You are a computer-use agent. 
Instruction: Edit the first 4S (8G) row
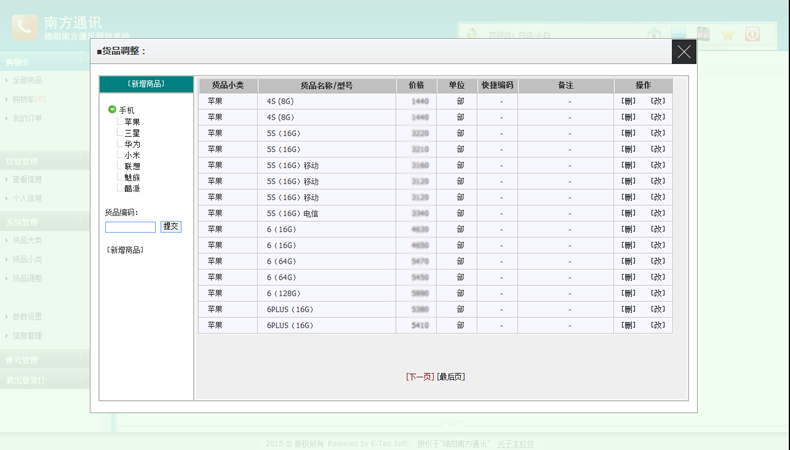pos(657,101)
